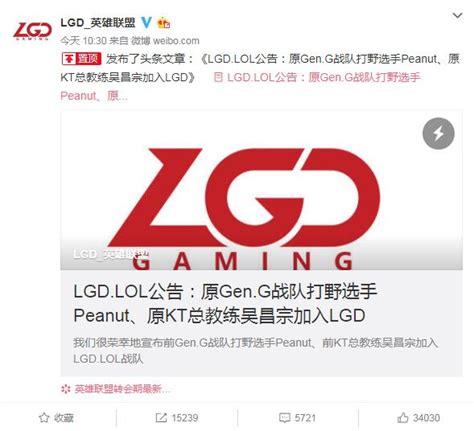Viewport: 474px width, 431px height.
Task: Like the post via the thumbs-up icon
Action: (403, 417)
